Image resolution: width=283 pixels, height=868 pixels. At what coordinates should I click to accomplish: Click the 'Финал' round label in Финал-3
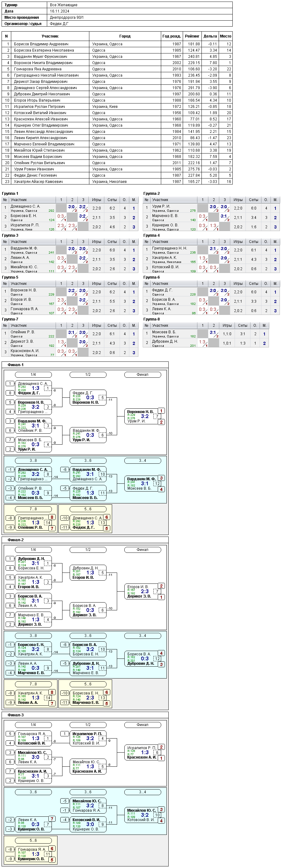142,725
